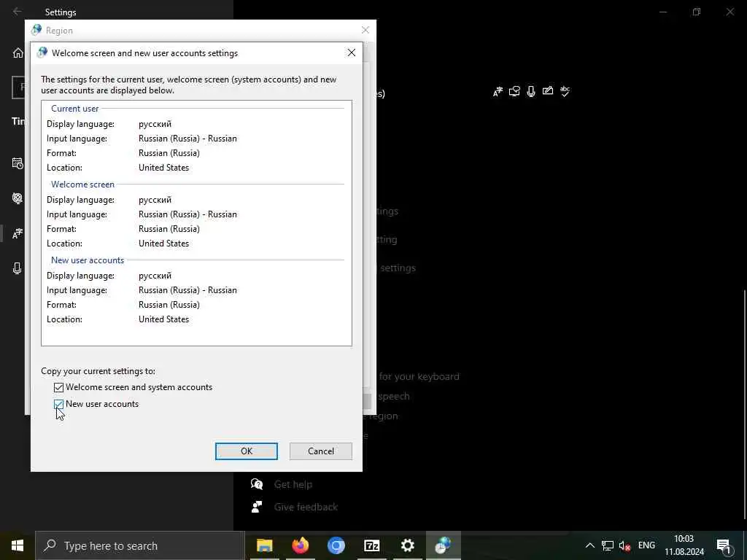Open 7-Zip from the taskbar

(371, 545)
